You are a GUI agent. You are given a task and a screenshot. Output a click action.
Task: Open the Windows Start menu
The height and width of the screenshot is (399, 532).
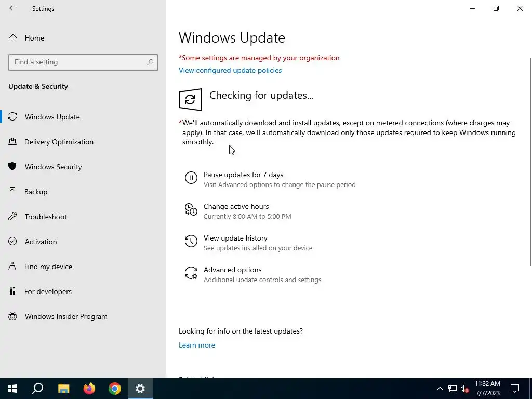click(12, 389)
